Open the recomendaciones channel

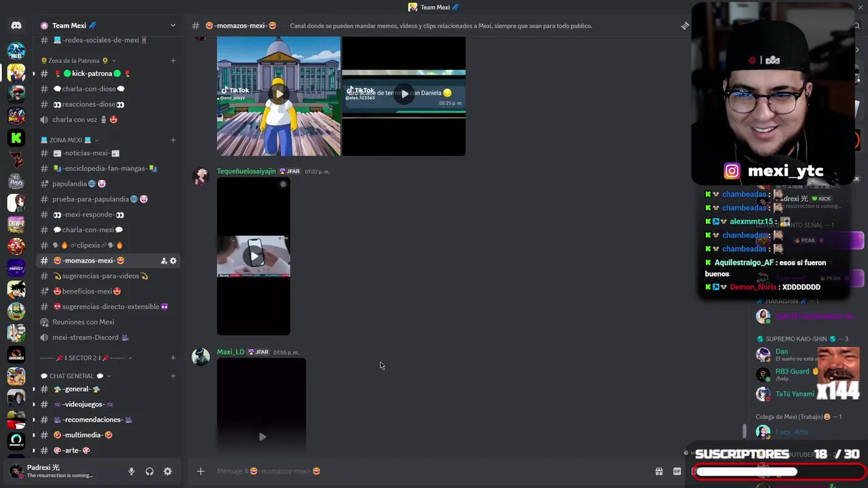pos(107,420)
